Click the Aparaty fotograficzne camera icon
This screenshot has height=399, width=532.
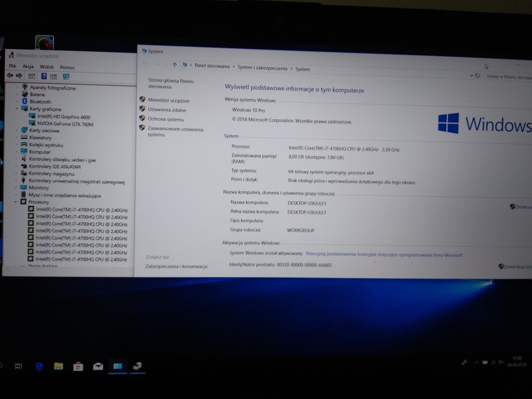(25, 87)
